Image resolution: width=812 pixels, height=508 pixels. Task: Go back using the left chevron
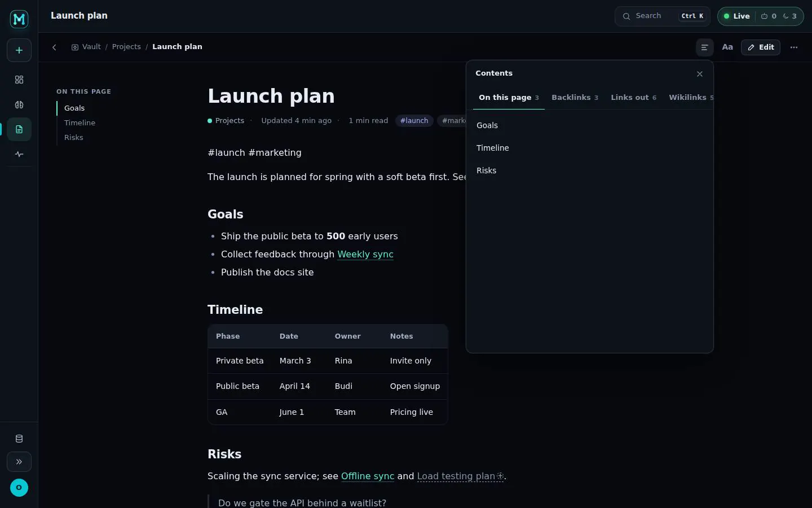click(54, 47)
